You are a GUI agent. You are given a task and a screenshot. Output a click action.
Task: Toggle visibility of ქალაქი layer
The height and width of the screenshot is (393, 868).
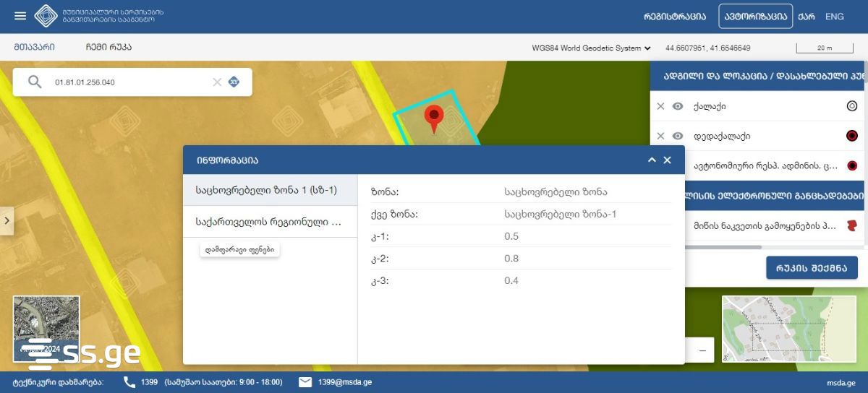[678, 106]
